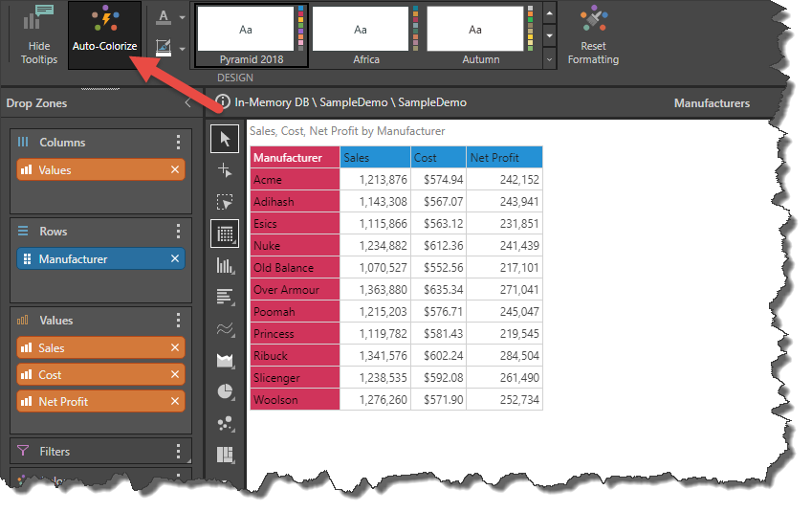This screenshot has width=812, height=512.
Task: Switch to treemap visualization
Action: point(225,455)
